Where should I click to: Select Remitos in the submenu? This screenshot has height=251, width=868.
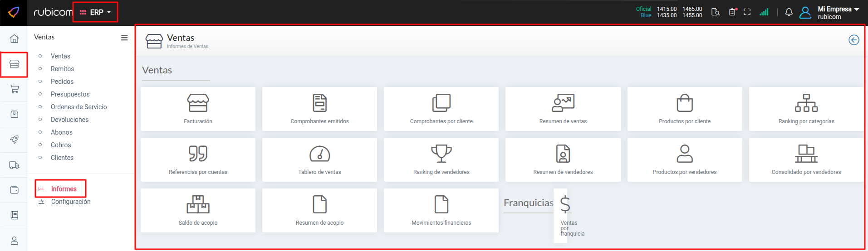point(62,69)
